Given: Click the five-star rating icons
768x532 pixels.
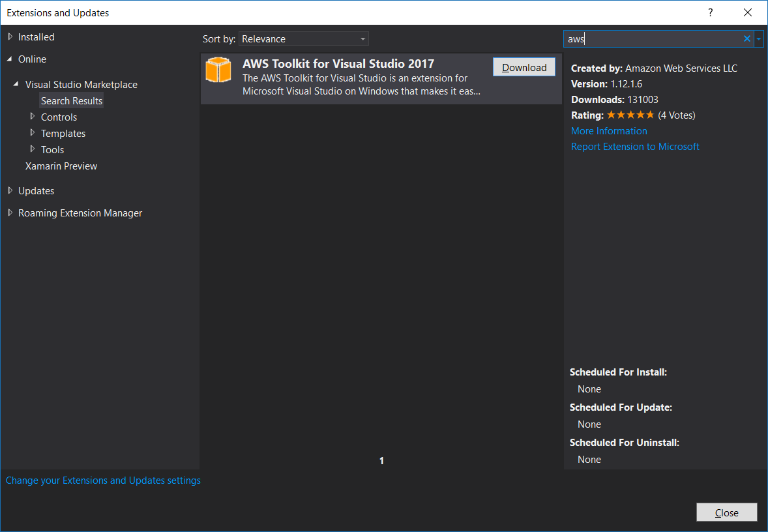Looking at the screenshot, I should 630,115.
